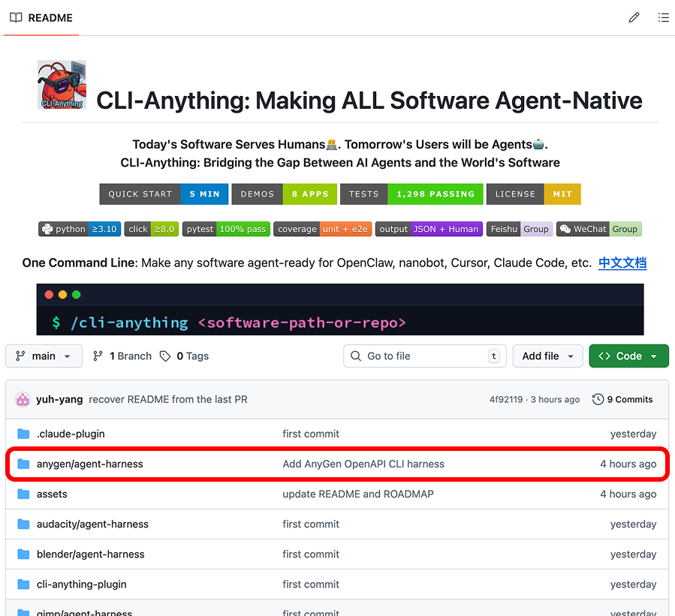Click the CLI-Anything lobster logo image
The image size is (675, 616).
[x=62, y=84]
